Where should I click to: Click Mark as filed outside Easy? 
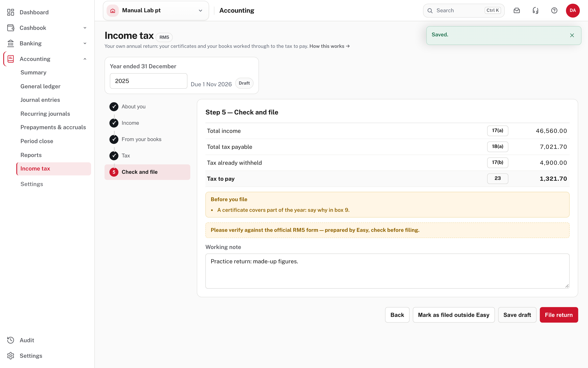pos(453,315)
